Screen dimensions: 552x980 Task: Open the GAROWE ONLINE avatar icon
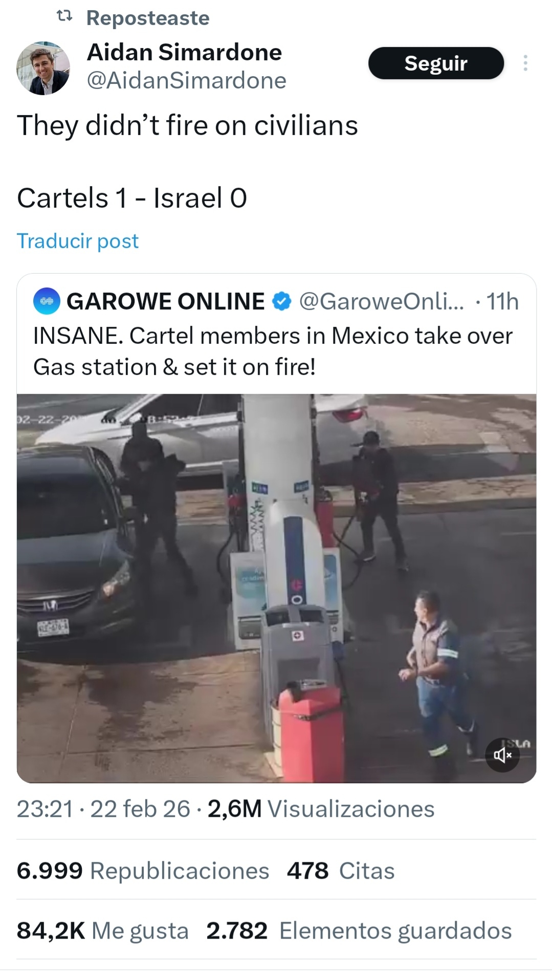(x=47, y=301)
